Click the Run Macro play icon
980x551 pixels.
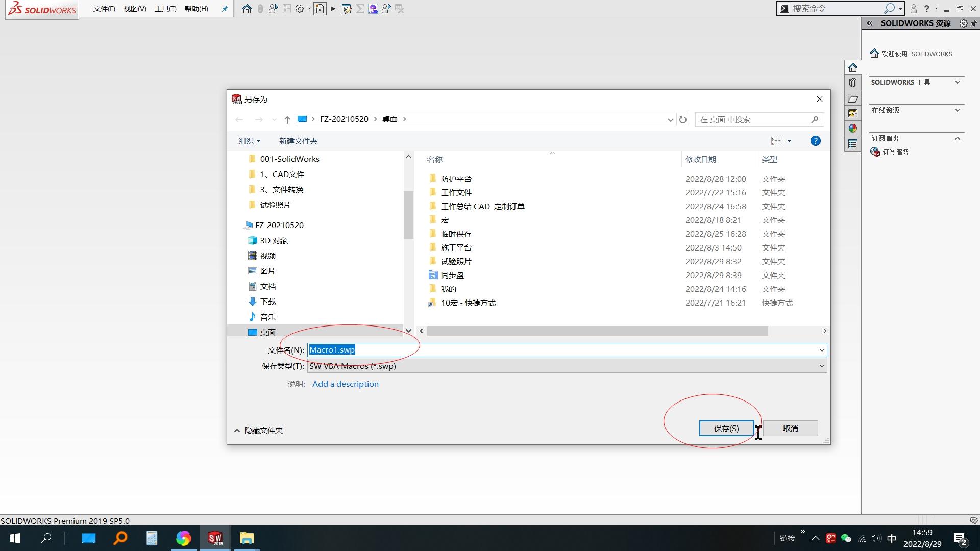point(333,9)
